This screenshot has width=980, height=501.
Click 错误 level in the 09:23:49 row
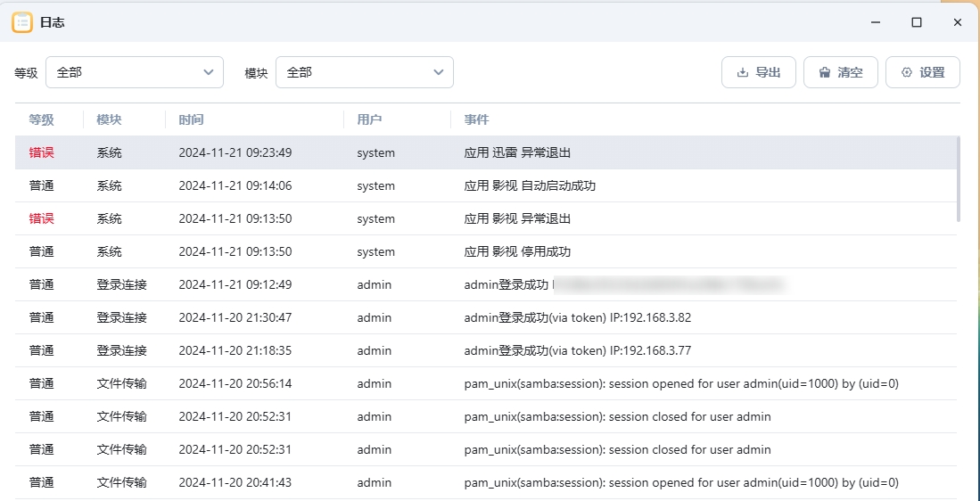[41, 152]
